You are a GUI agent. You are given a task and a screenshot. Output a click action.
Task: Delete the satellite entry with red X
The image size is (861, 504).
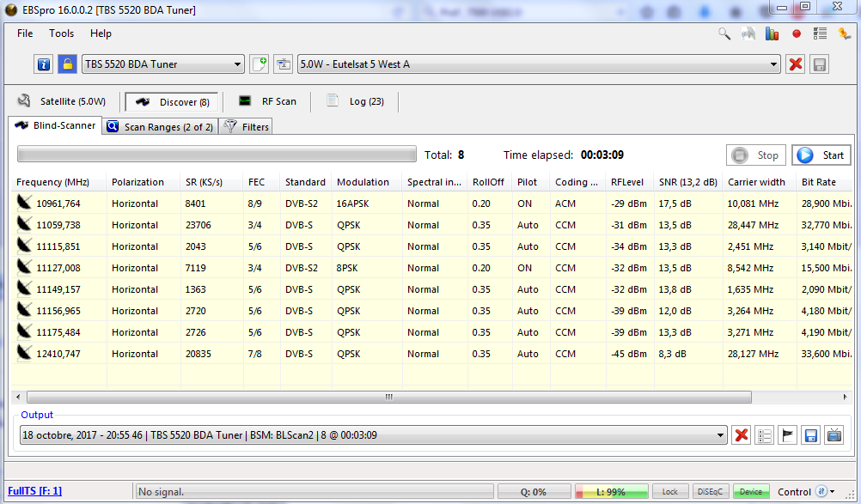click(796, 64)
